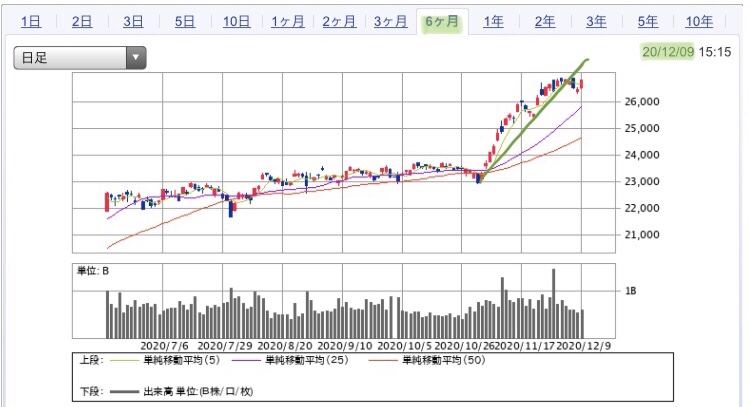Screen dimensions: 749x407
Task: Click the dropdown arrow beside 日足
Action: click(x=136, y=58)
